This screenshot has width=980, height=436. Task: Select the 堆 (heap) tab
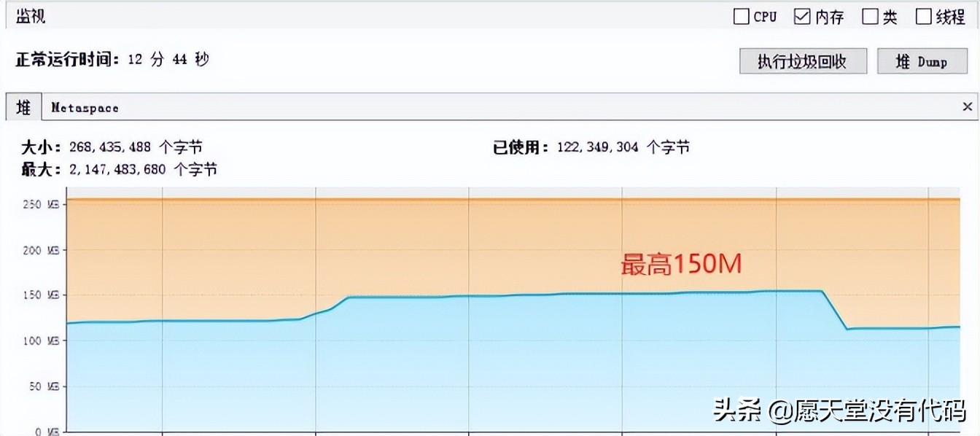[23, 106]
